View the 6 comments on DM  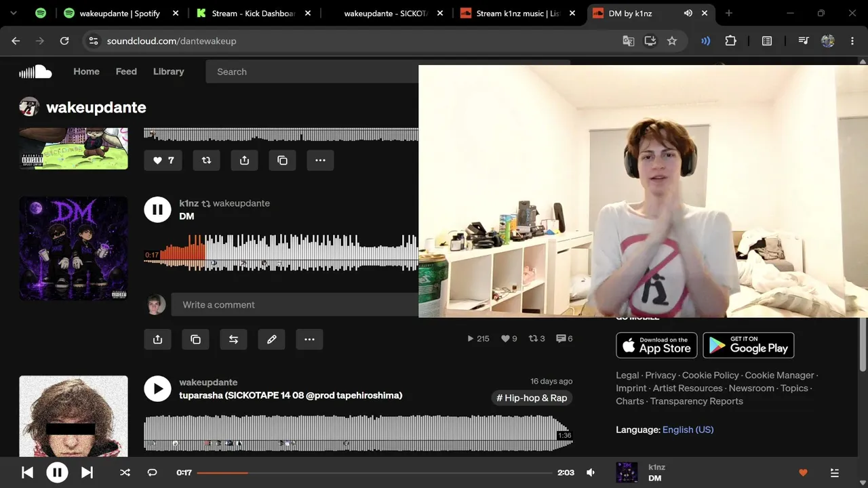coord(564,339)
